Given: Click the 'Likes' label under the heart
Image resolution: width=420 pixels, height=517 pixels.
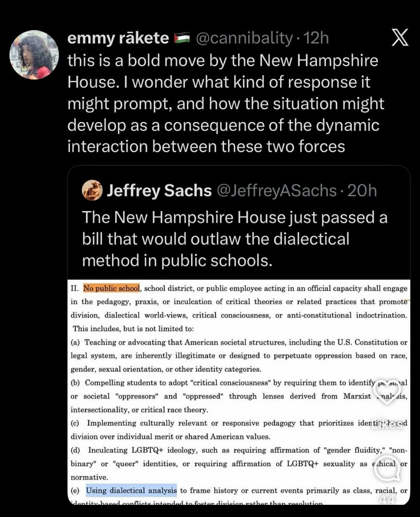Looking at the screenshot, I should (387, 425).
